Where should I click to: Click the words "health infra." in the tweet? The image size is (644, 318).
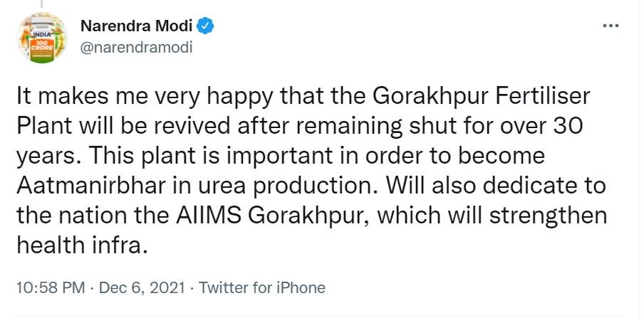pyautogui.click(x=83, y=247)
